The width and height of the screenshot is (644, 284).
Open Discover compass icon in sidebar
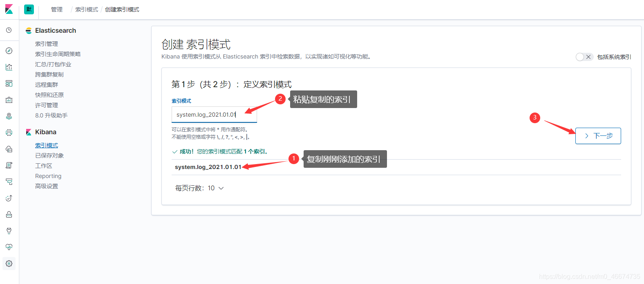[x=9, y=51]
